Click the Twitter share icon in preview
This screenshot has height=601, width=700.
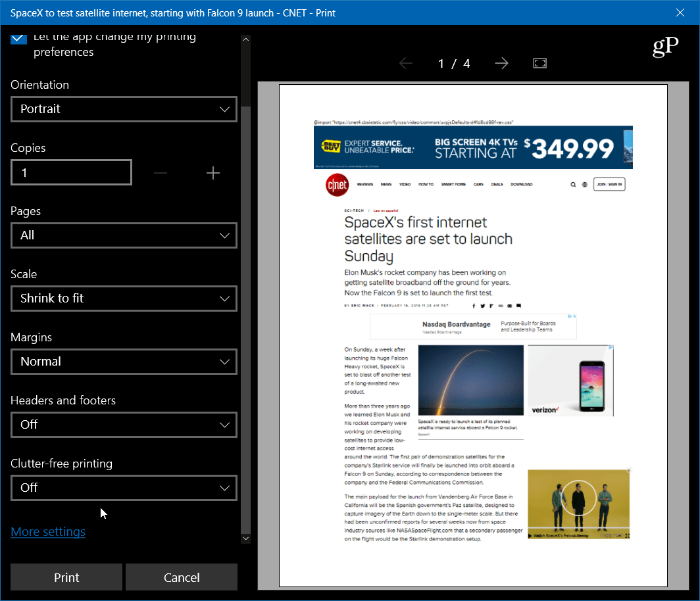point(483,306)
